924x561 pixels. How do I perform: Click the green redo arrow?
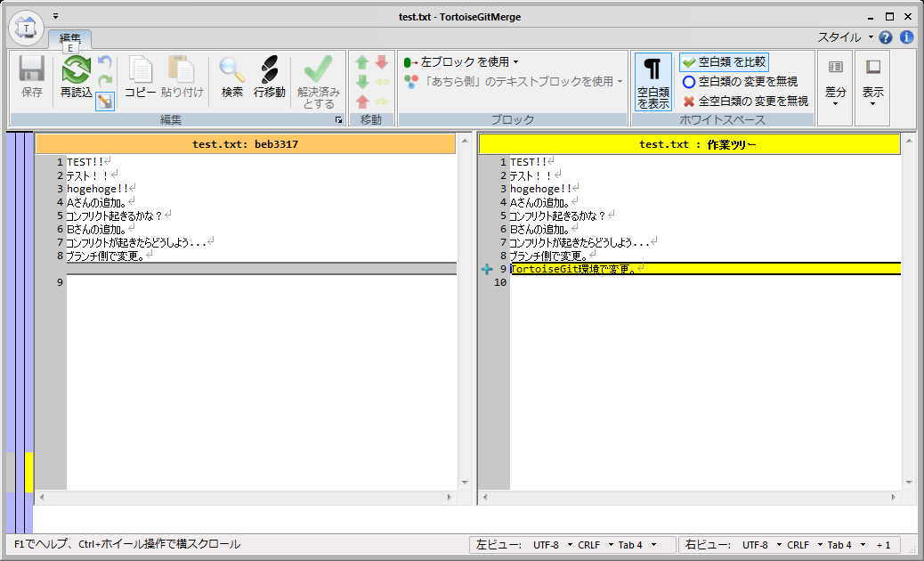tap(104, 81)
